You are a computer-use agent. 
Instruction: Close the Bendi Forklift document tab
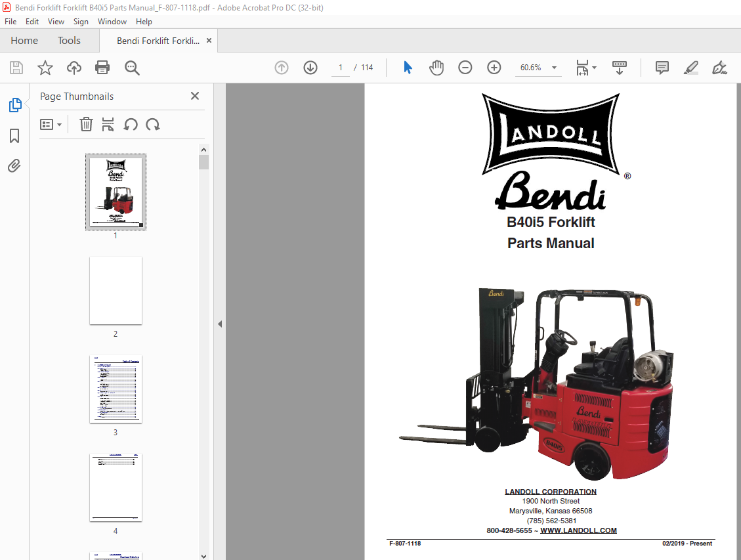click(x=209, y=40)
